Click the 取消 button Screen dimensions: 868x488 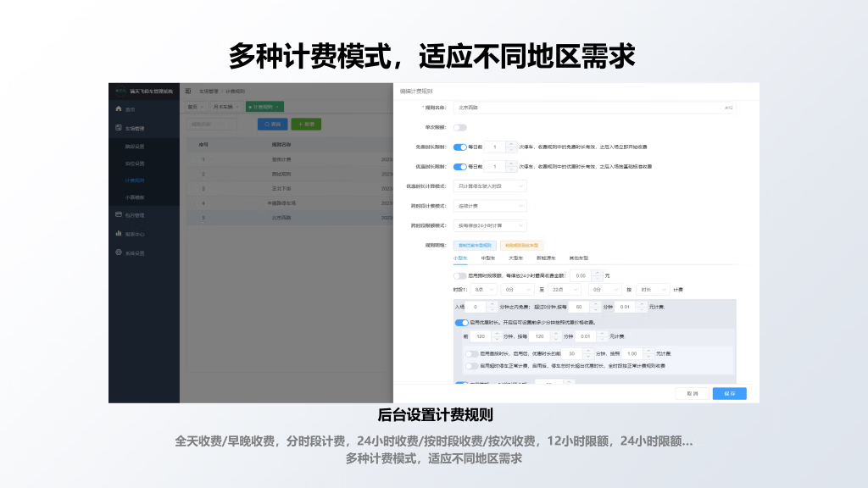(693, 393)
